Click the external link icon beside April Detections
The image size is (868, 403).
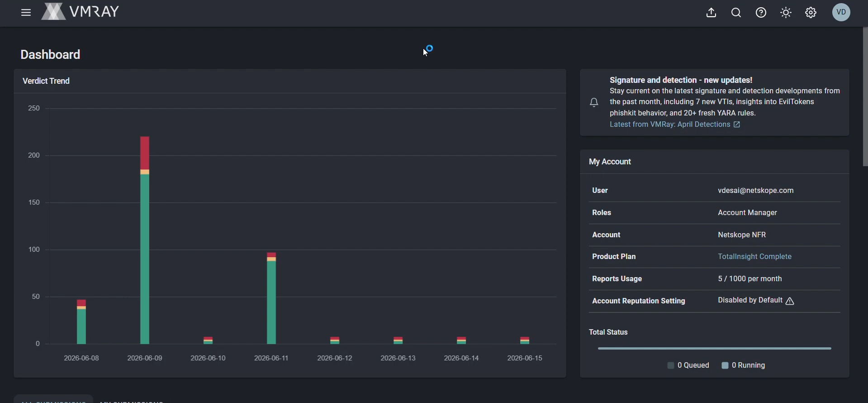click(737, 125)
